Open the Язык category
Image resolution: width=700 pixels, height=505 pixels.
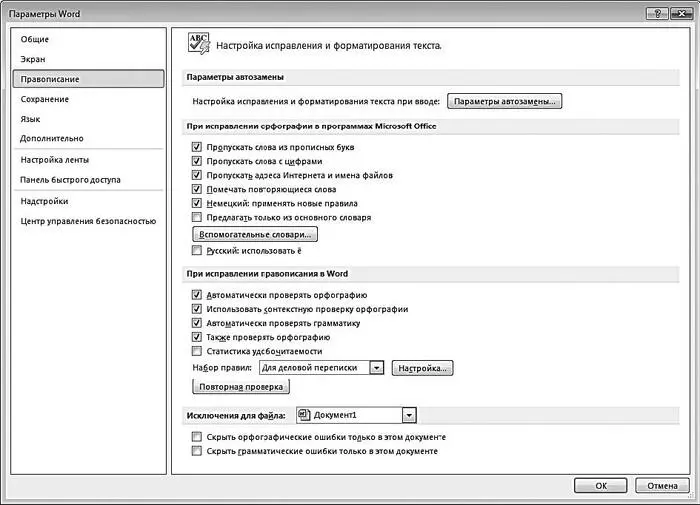tap(30, 119)
